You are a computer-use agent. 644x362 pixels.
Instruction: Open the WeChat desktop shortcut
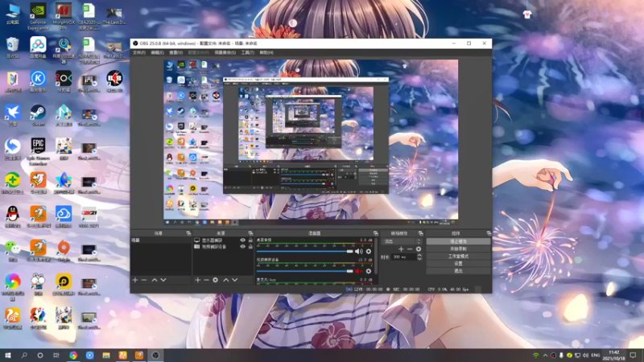(x=13, y=250)
